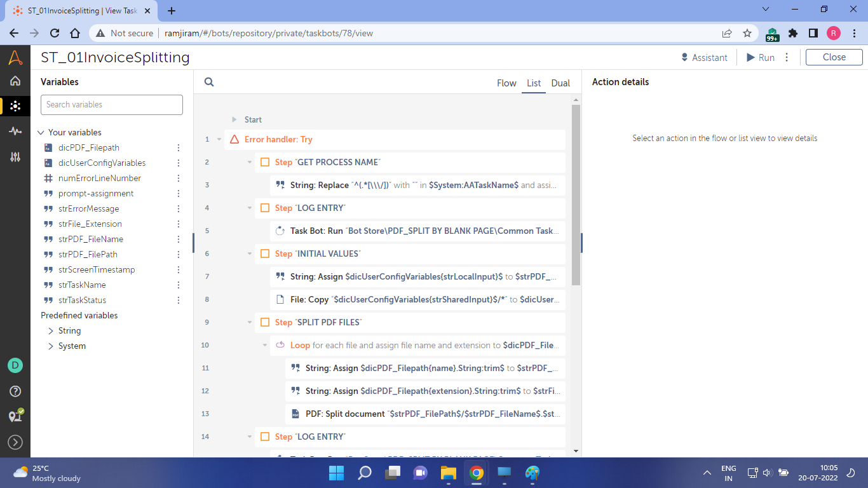Click the Search variables input field

click(112, 105)
